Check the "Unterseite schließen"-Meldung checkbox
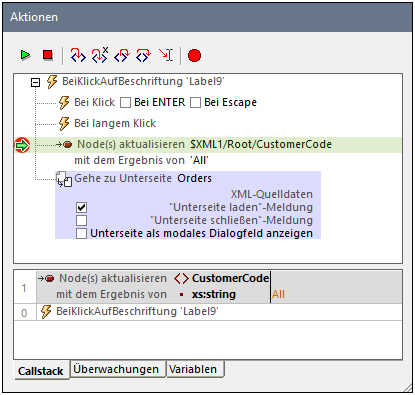This screenshot has height=395, width=415. (x=82, y=220)
